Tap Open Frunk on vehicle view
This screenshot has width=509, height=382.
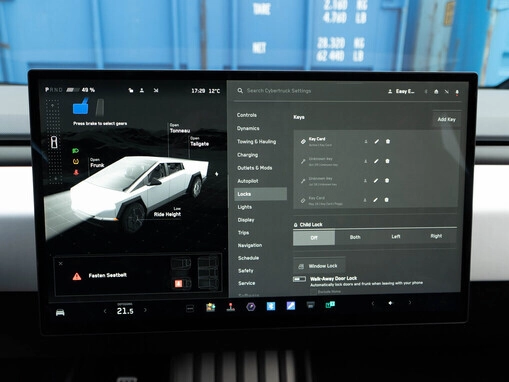click(x=97, y=163)
